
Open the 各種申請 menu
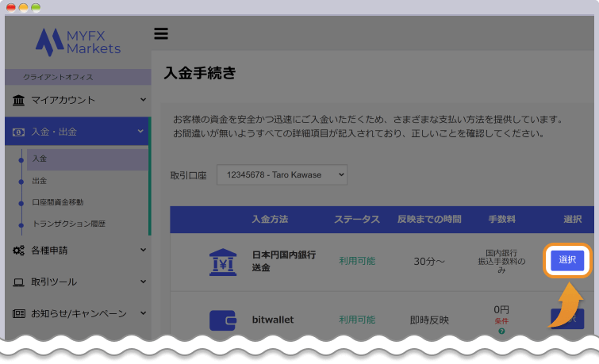point(78,251)
